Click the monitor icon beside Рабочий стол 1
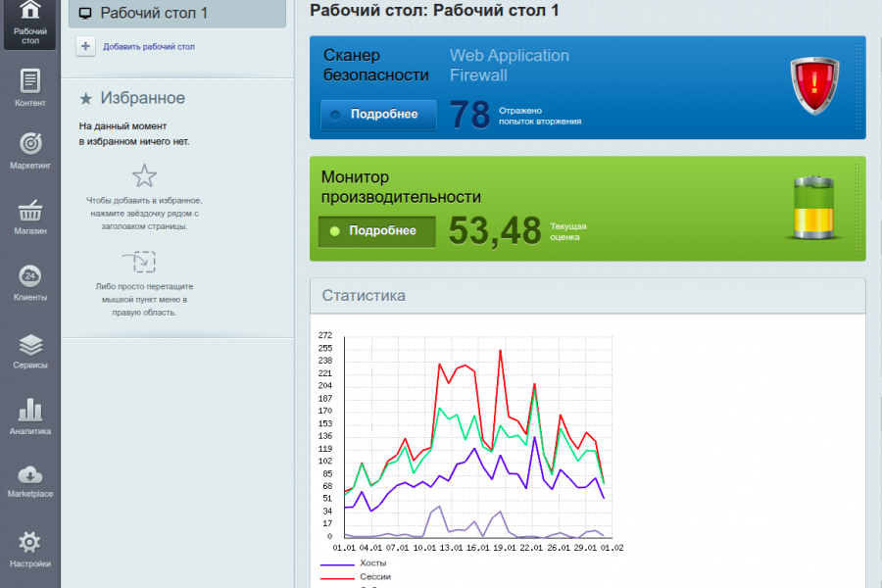 85,14
